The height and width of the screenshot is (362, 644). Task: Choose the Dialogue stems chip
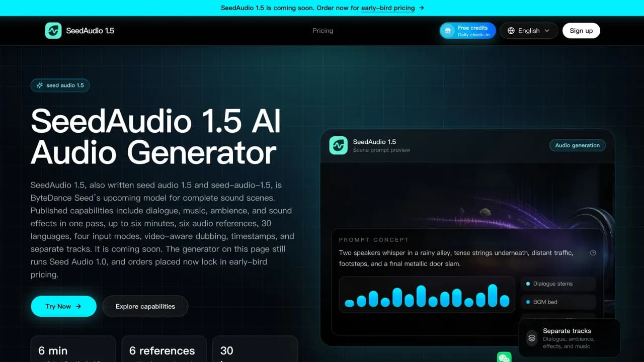click(x=558, y=284)
